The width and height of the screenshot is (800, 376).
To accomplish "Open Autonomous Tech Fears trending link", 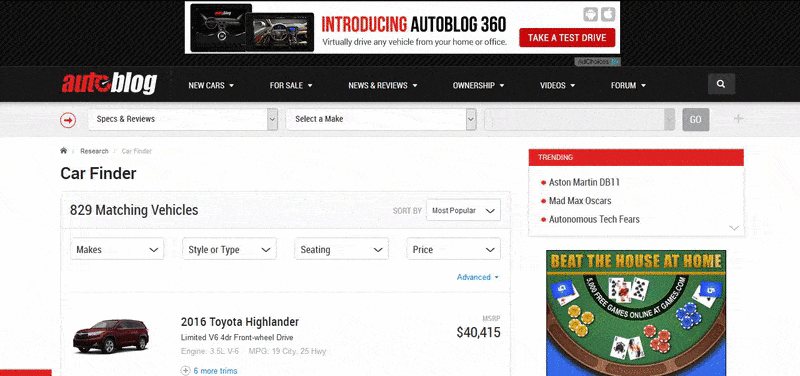I will pos(594,219).
